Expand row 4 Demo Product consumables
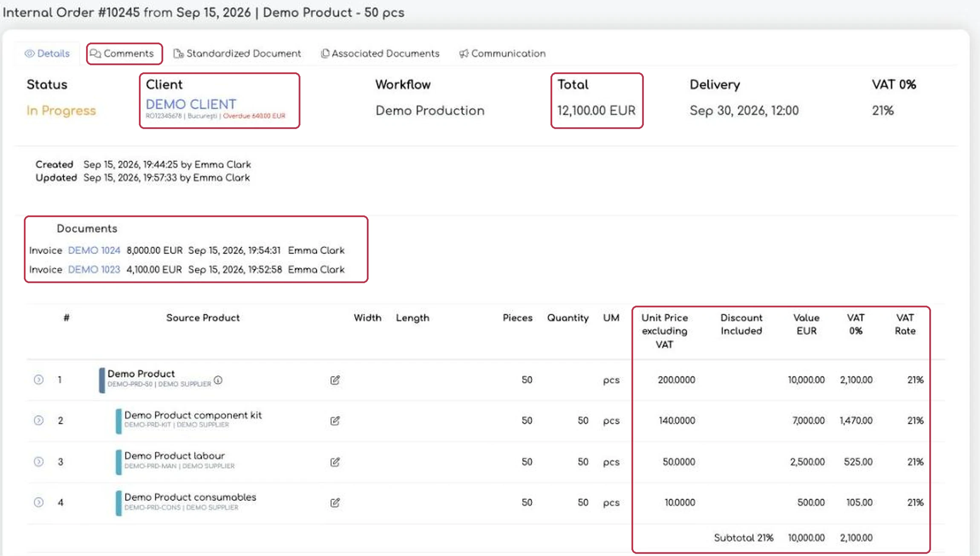Viewport: 980px width, 556px height. tap(38, 502)
